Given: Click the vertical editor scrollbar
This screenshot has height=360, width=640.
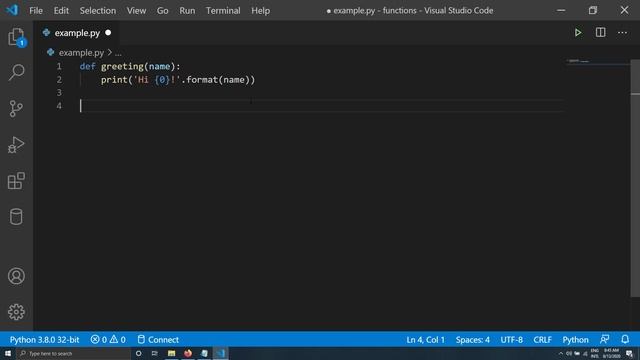Looking at the screenshot, I should pyautogui.click(x=635, y=178).
